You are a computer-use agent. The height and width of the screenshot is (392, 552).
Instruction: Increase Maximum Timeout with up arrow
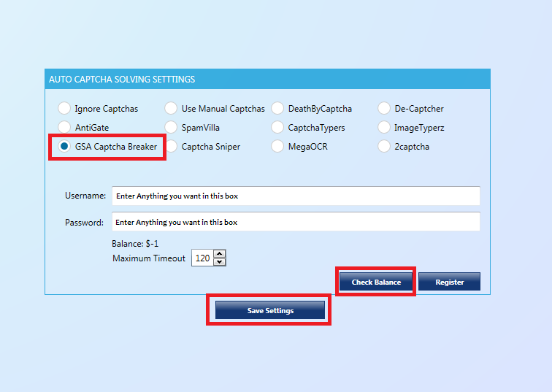tap(220, 254)
